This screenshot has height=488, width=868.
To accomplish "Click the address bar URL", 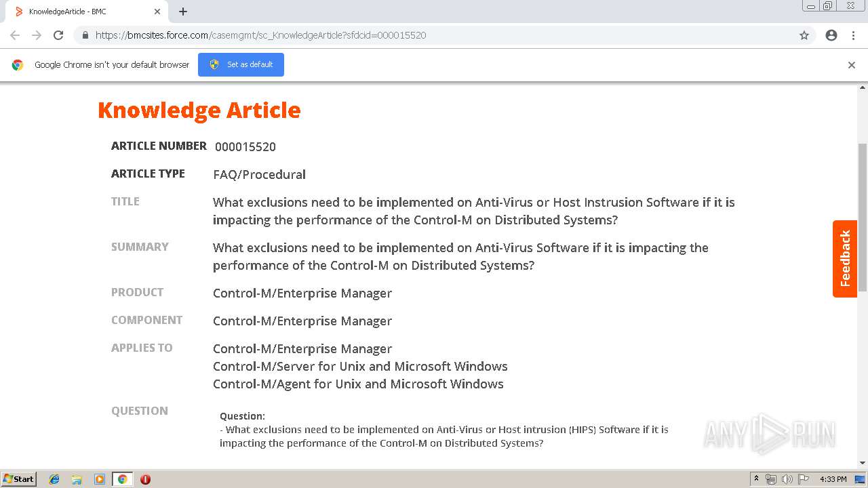I will [260, 35].
